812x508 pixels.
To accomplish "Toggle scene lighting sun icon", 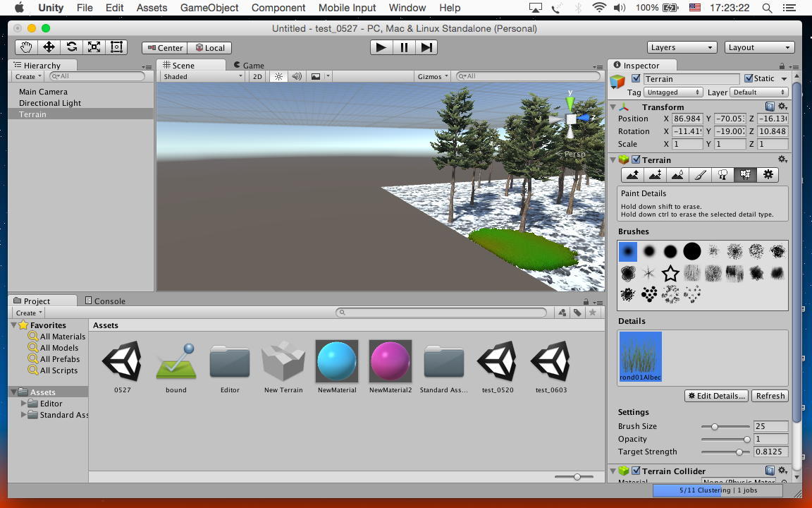I will click(x=278, y=76).
